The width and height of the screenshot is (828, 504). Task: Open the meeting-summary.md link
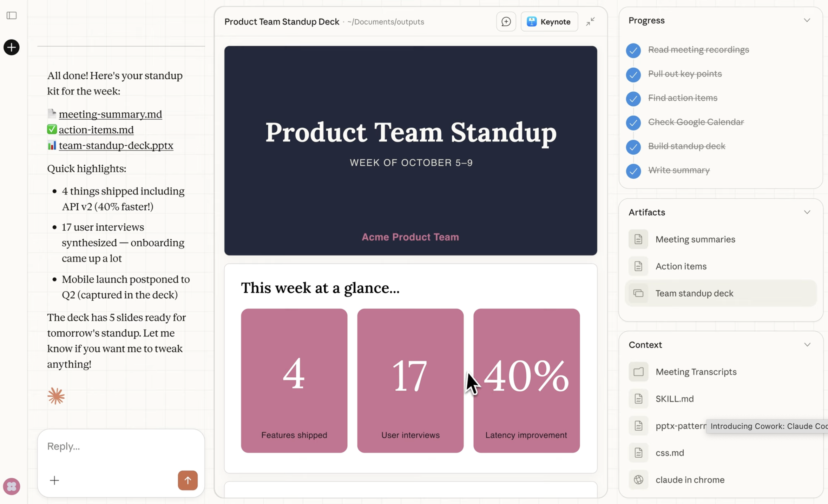pyautogui.click(x=110, y=114)
